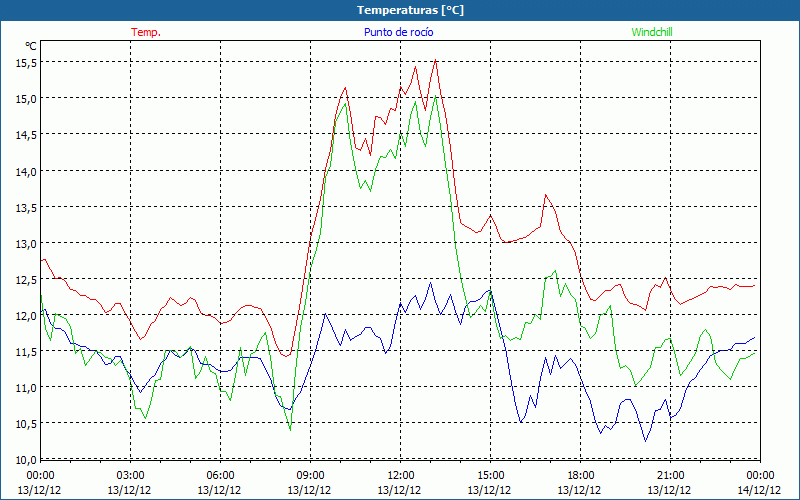This screenshot has height=500, width=800.
Task: Click the 11,0 y-axis value
Action: point(27,388)
